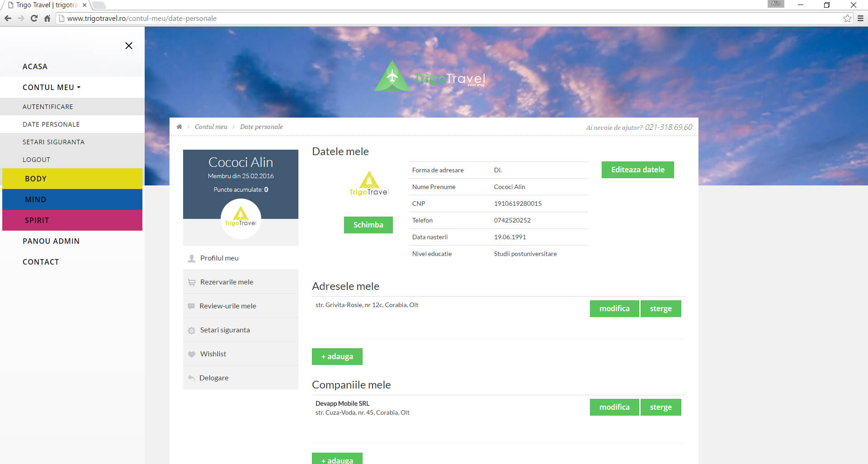Click the browser home icon
The width and height of the screenshot is (868, 464).
click(47, 19)
